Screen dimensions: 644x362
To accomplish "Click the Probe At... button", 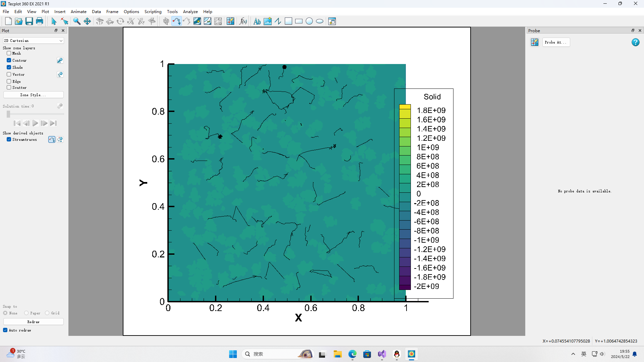I will pyautogui.click(x=555, y=42).
